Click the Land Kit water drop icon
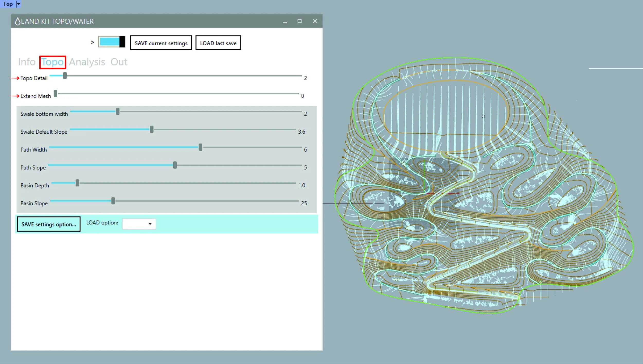The height and width of the screenshot is (364, 643). (x=17, y=21)
